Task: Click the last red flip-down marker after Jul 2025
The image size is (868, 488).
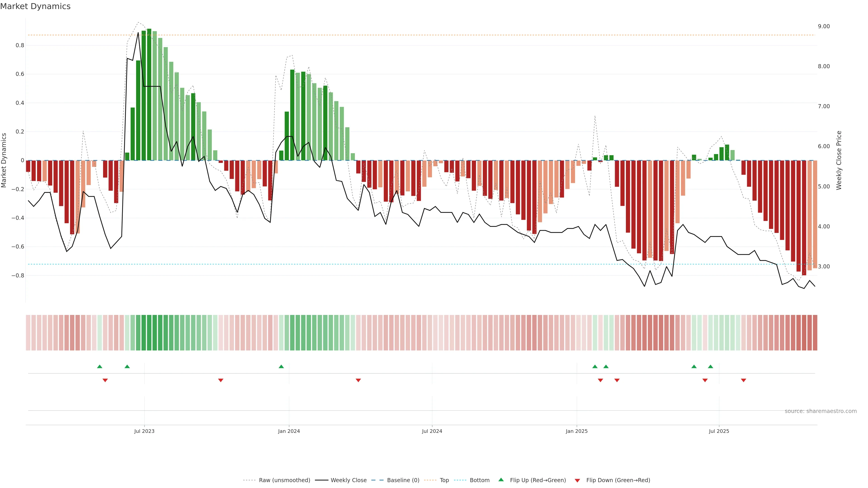Action: (x=743, y=380)
